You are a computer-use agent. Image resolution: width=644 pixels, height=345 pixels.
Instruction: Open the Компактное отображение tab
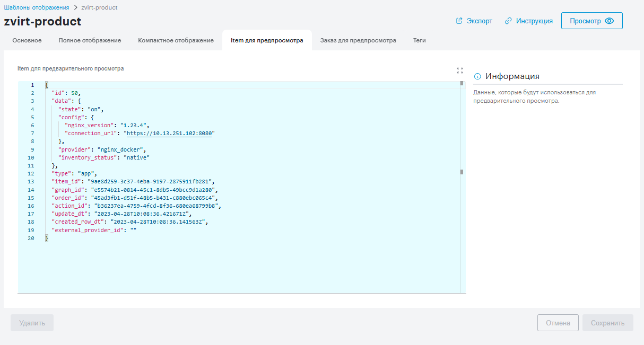(176, 40)
